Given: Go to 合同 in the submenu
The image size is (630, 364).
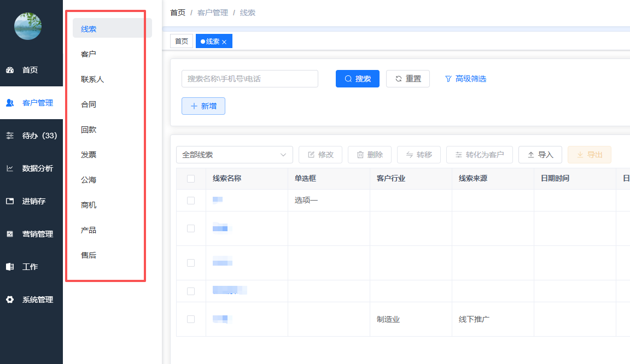Looking at the screenshot, I should pos(89,104).
